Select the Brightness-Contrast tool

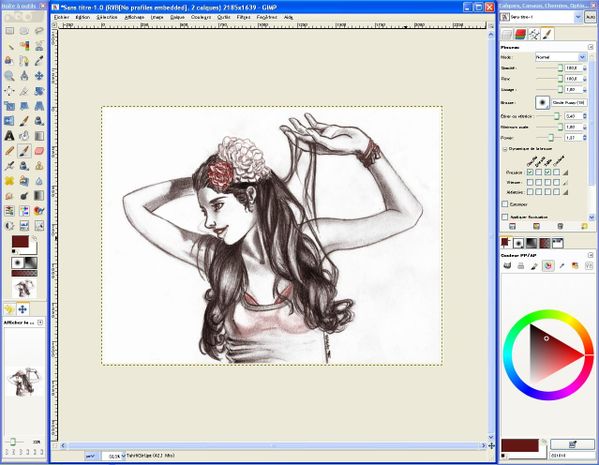tap(9, 225)
